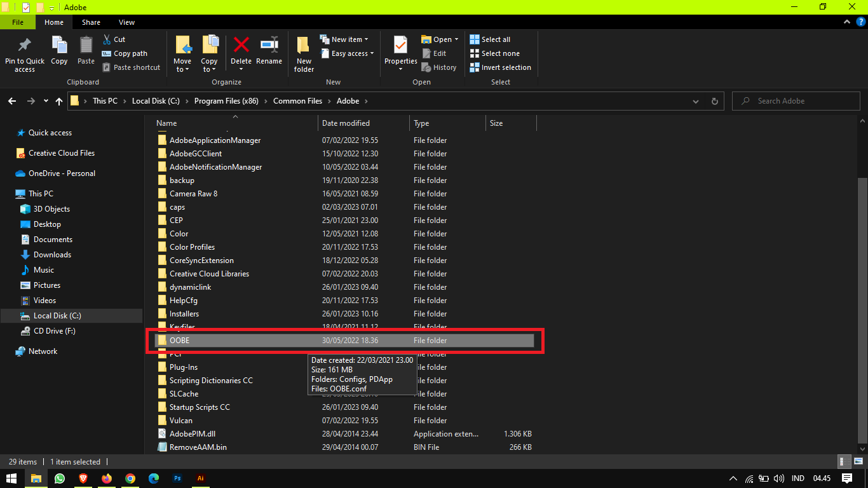Click the New folder icon

[304, 45]
